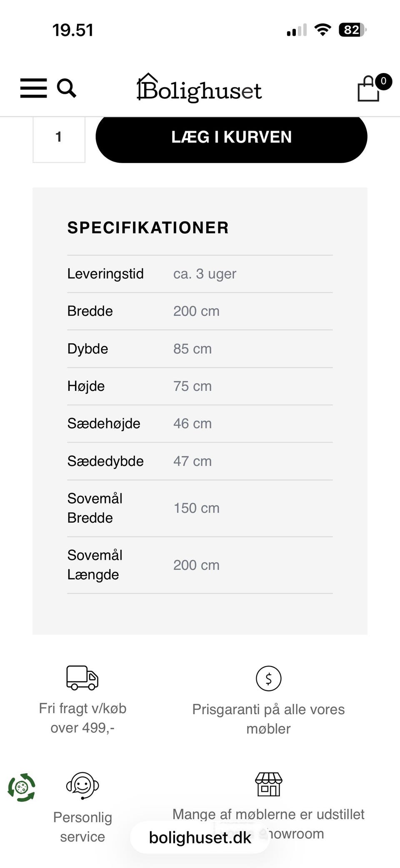The height and width of the screenshot is (868, 400).
Task: Click the quantity input field
Action: pos(59,138)
